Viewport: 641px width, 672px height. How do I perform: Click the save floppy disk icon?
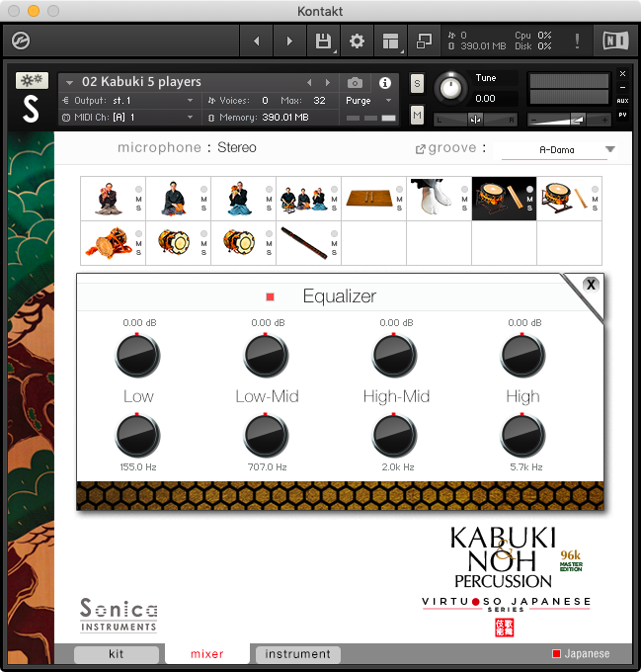click(x=323, y=41)
